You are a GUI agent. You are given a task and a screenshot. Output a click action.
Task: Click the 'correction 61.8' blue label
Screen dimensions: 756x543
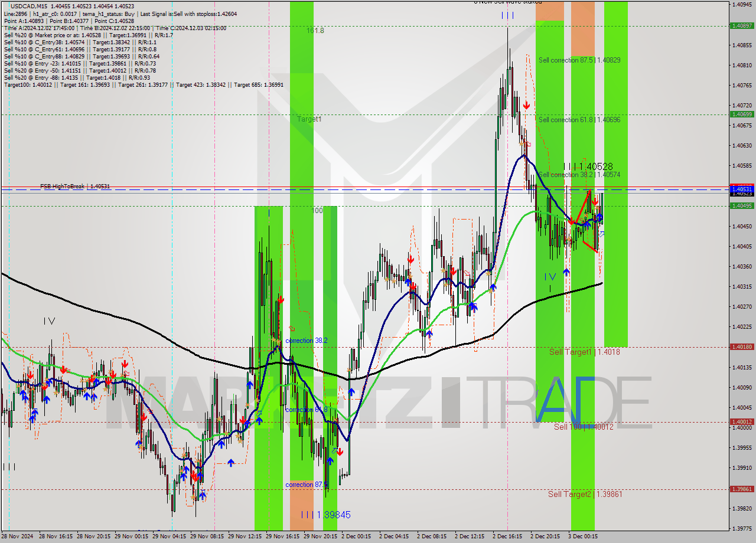(306, 409)
